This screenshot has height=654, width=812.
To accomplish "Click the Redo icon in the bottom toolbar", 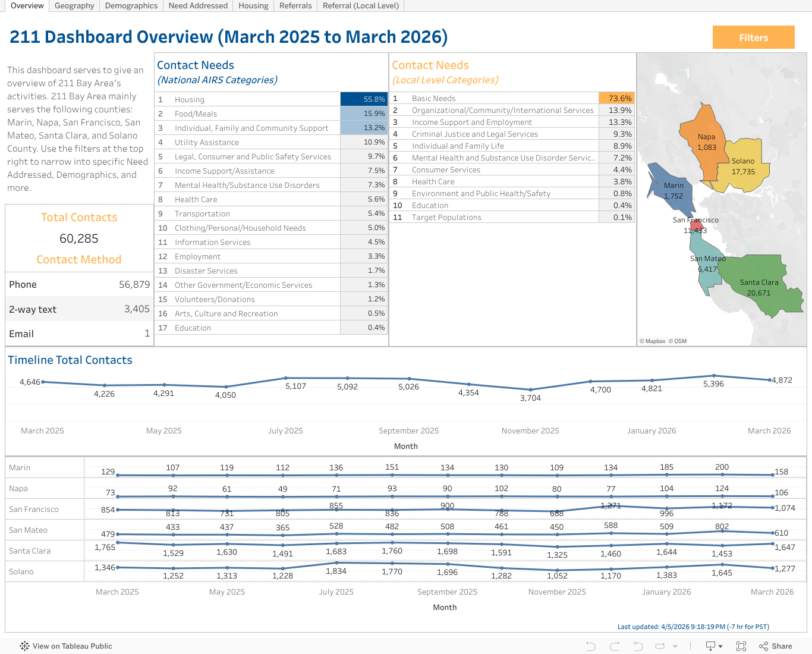I will pyautogui.click(x=615, y=646).
